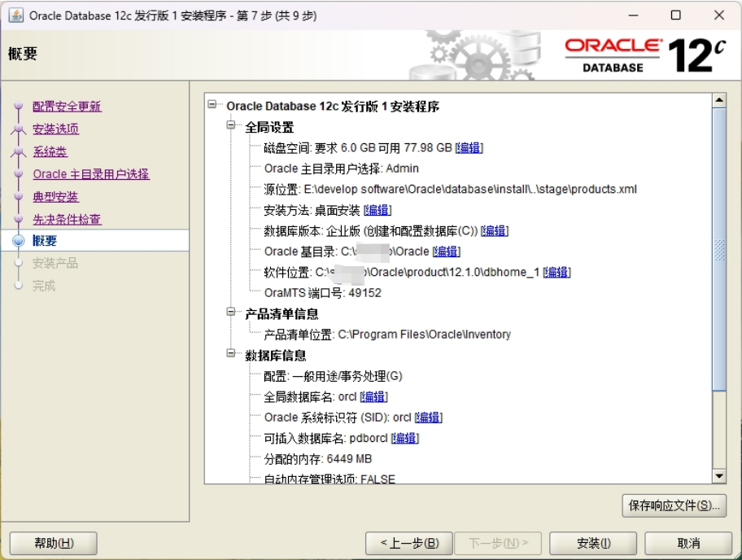Edit the 数据库版本 enterprise edition setting
This screenshot has height=560, width=742.
[x=493, y=230]
